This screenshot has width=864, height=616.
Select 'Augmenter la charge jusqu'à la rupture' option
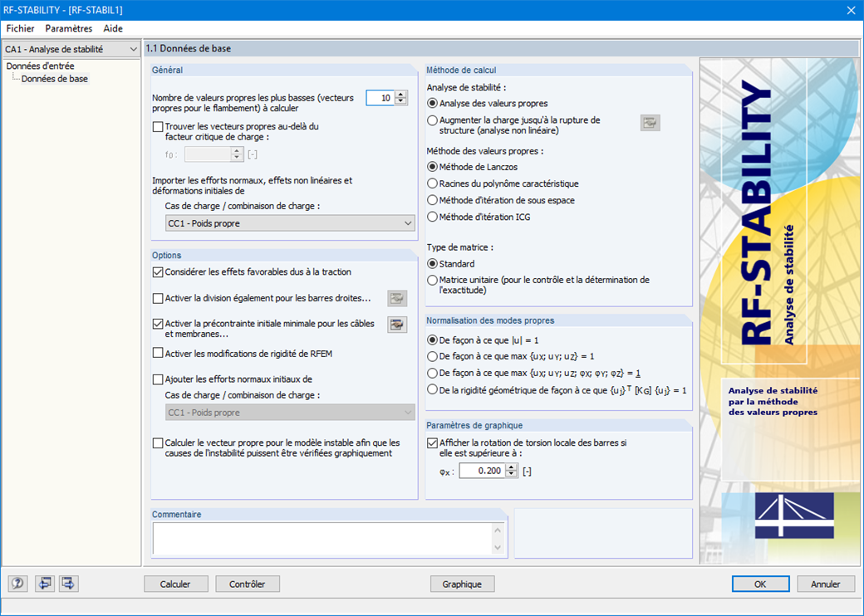433,120
